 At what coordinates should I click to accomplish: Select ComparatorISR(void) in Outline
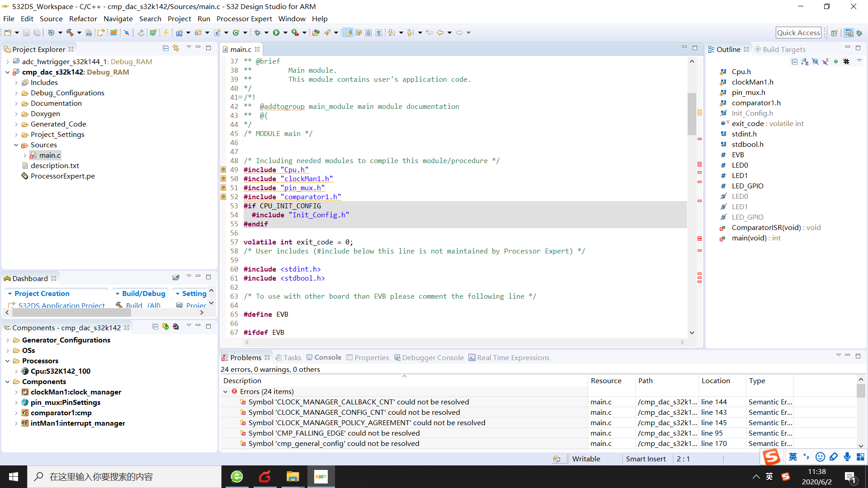tap(776, 228)
